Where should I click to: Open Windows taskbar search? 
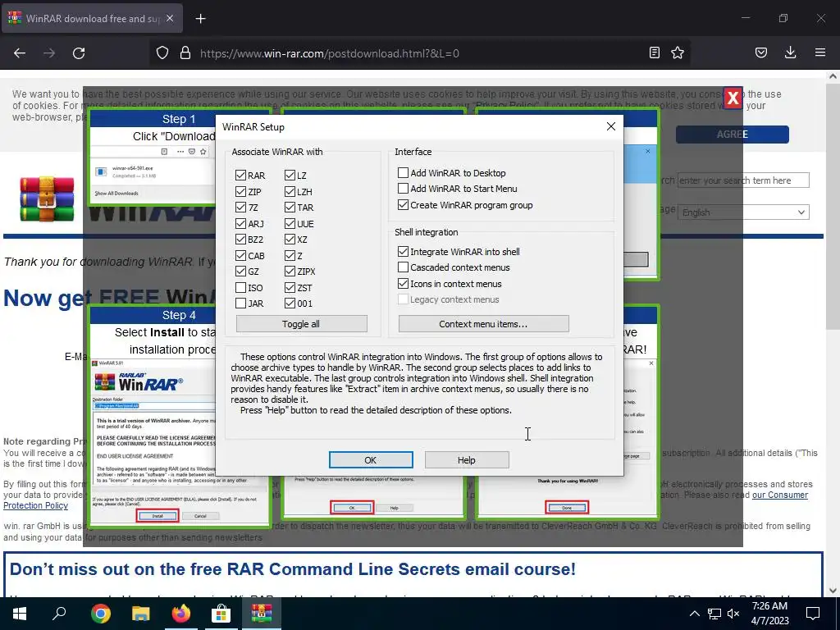click(x=59, y=614)
